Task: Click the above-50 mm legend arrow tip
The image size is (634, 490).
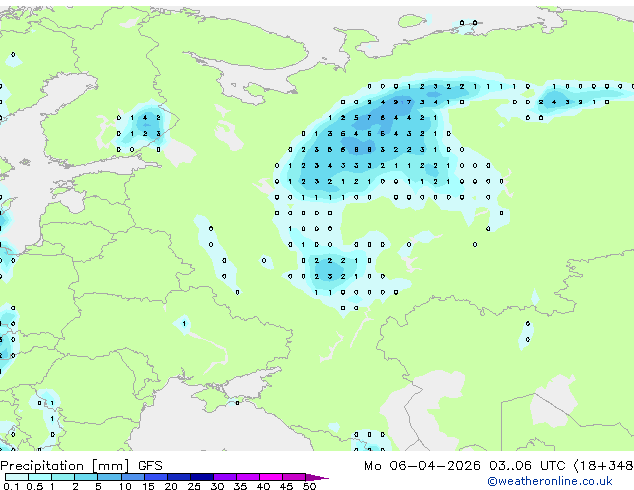Action: (x=317, y=477)
